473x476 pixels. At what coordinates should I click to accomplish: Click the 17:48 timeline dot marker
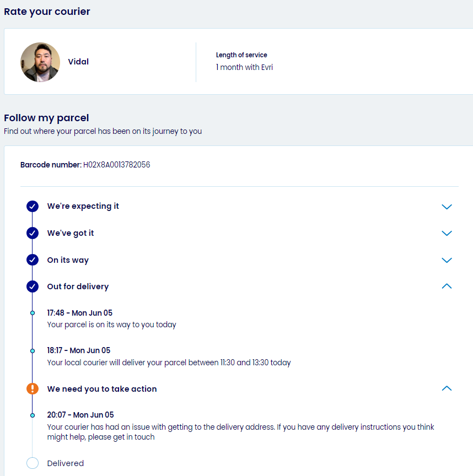click(33, 313)
